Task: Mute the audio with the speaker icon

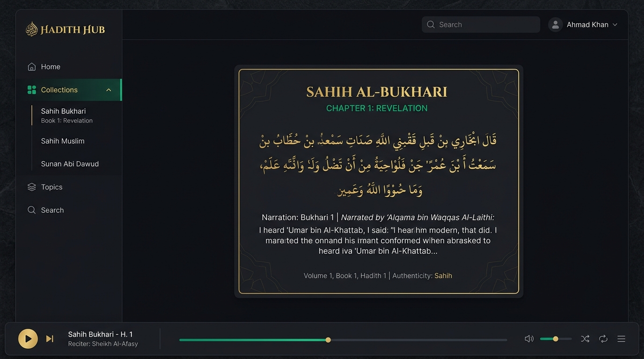Action: [529, 339]
